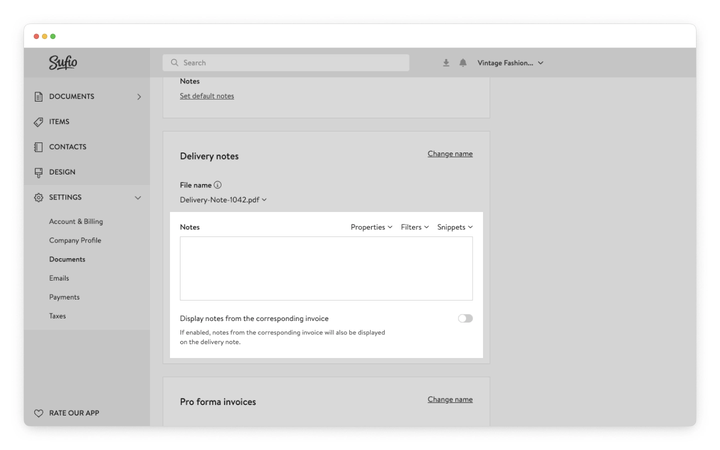Image resolution: width=720 pixels, height=450 pixels.
Task: Click the Display notes from corresponding invoice label
Action: (254, 319)
